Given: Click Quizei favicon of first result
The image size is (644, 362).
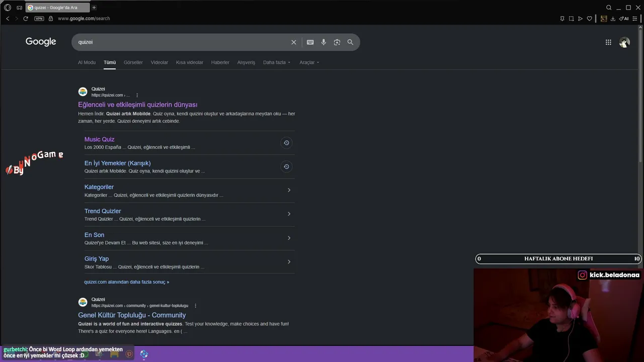Looking at the screenshot, I should pos(83,92).
